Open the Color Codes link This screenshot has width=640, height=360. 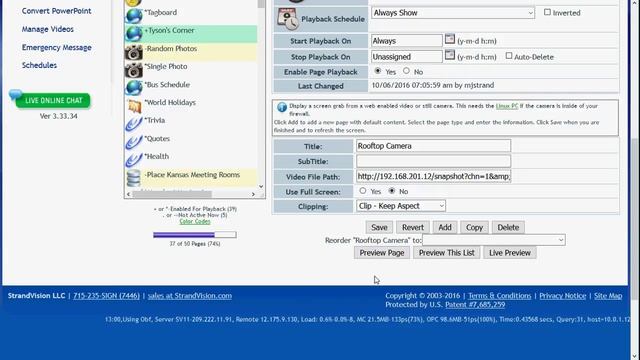[195, 221]
